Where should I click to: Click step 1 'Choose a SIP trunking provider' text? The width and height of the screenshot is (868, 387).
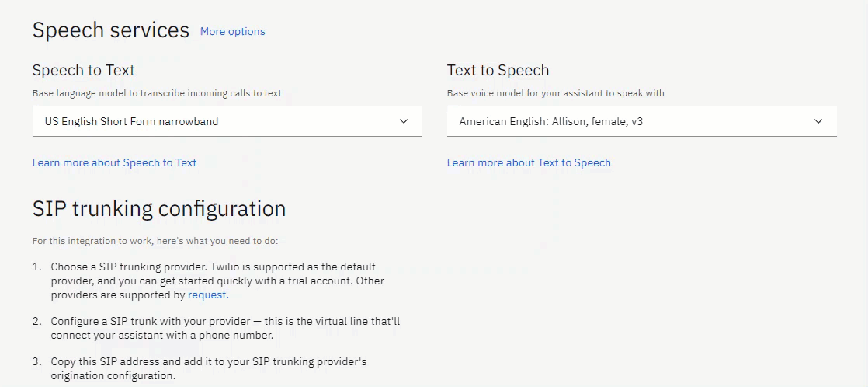217,281
